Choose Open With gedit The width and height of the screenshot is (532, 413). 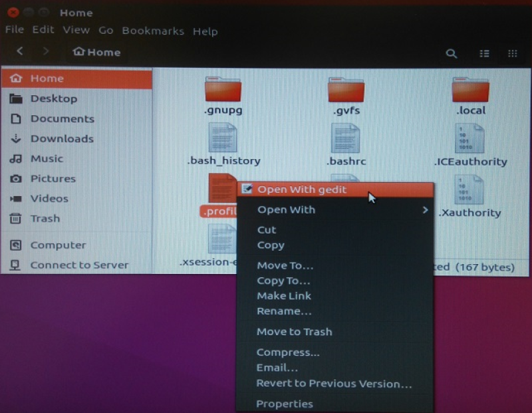335,190
